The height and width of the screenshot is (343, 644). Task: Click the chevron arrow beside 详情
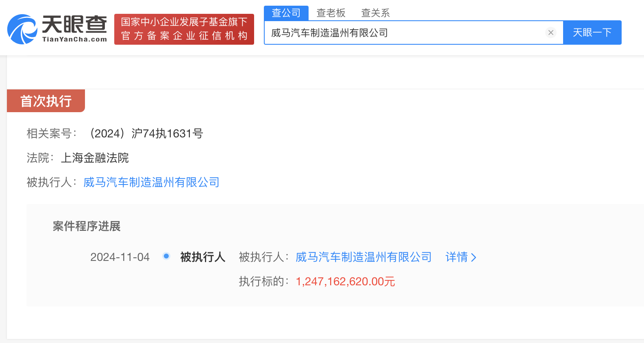[x=473, y=257]
